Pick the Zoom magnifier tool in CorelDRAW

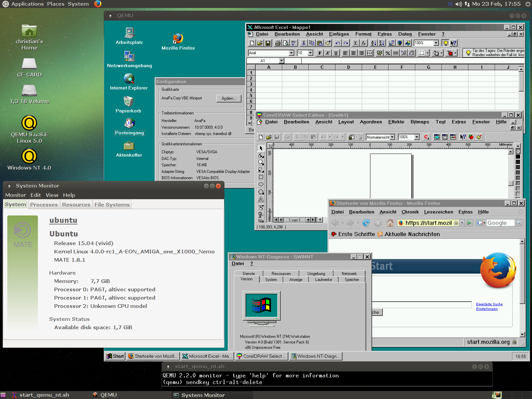261,162
